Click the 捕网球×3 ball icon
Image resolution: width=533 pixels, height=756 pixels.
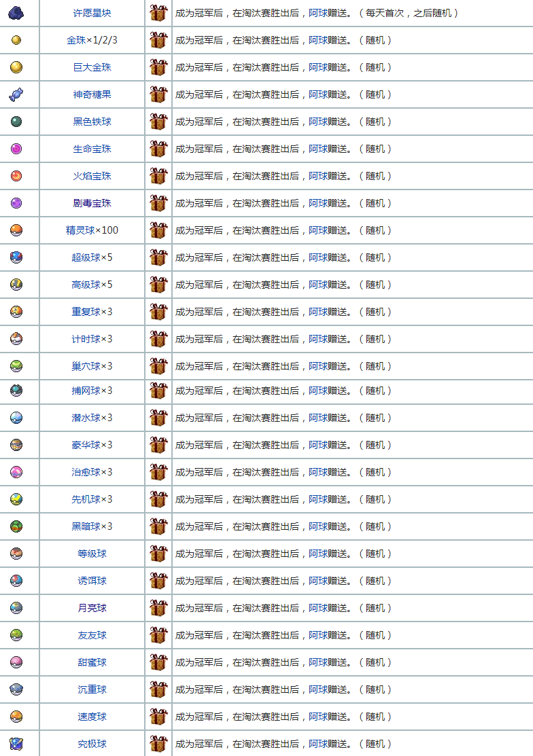pyautogui.click(x=16, y=391)
